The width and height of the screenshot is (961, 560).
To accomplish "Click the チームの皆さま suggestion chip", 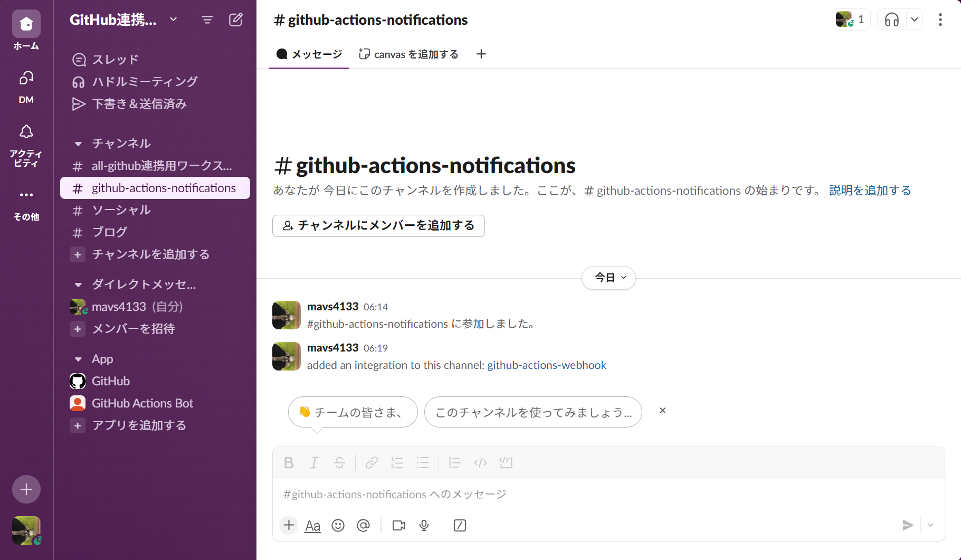I will (x=353, y=412).
